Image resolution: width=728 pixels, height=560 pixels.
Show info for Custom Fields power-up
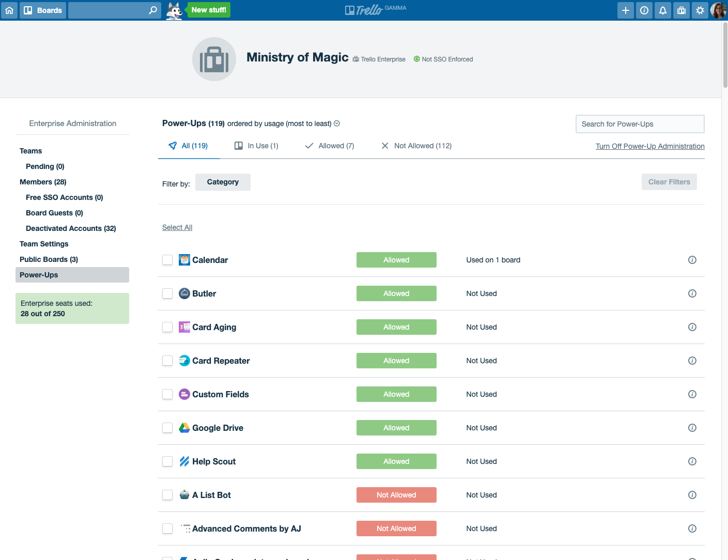click(692, 394)
